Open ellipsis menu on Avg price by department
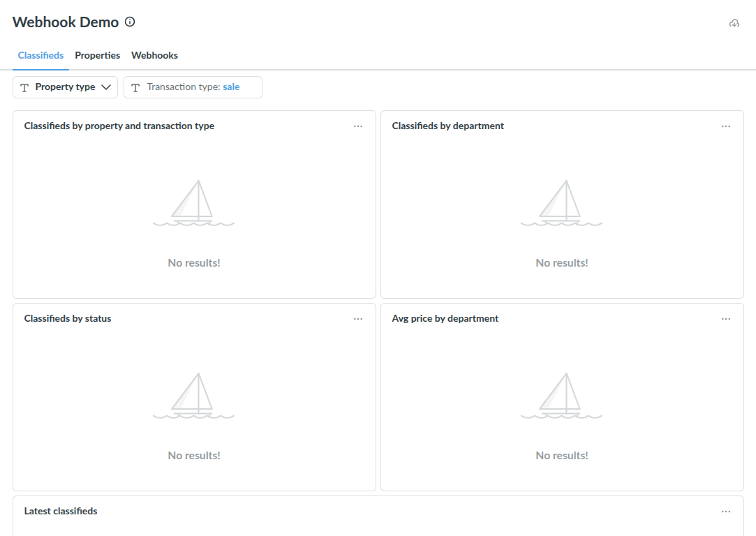 coord(726,319)
